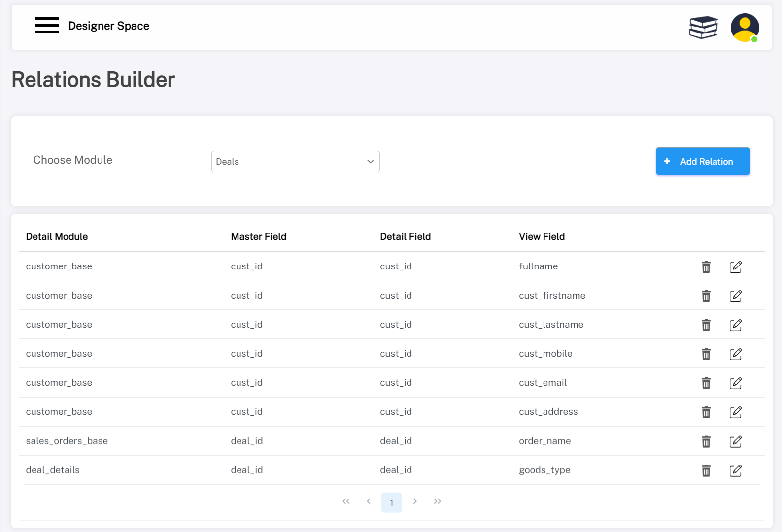
Task: Open the hamburger menu next to Designer Space
Action: [x=47, y=26]
